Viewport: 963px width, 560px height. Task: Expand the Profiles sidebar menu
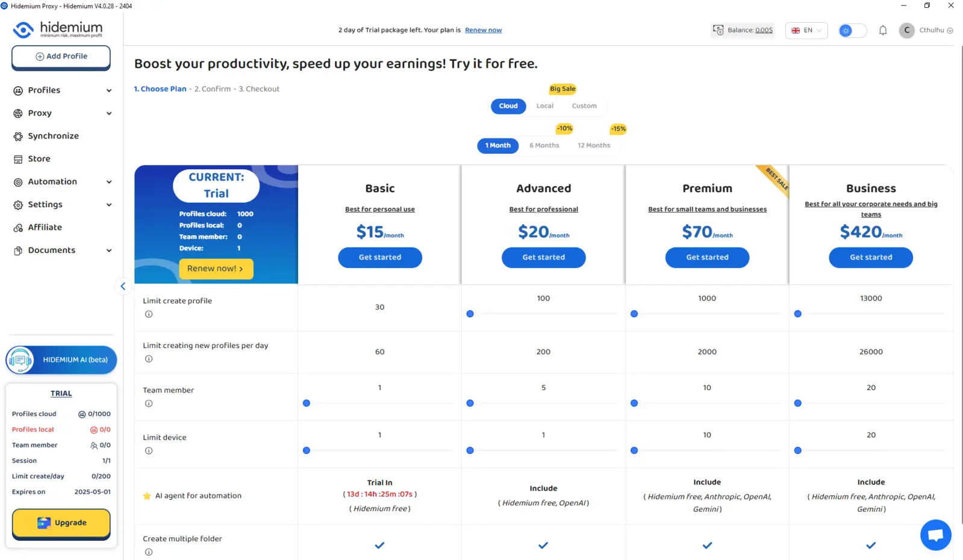(61, 90)
